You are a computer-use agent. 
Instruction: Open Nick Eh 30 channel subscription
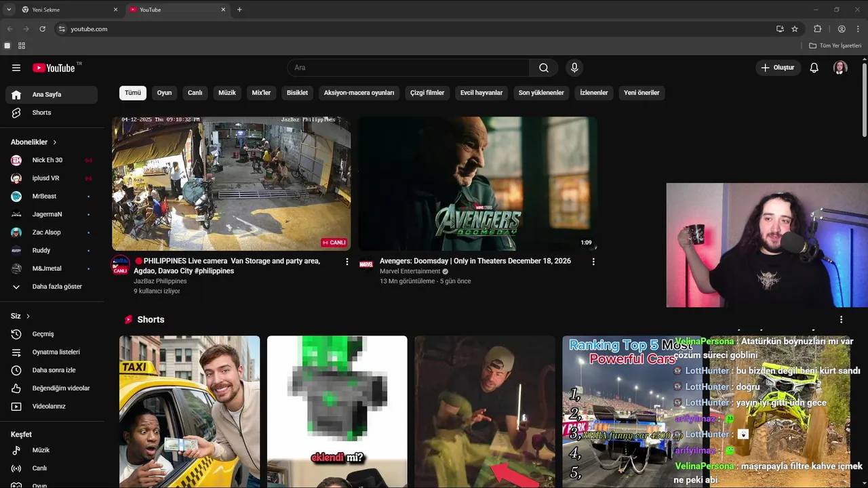[x=52, y=160]
